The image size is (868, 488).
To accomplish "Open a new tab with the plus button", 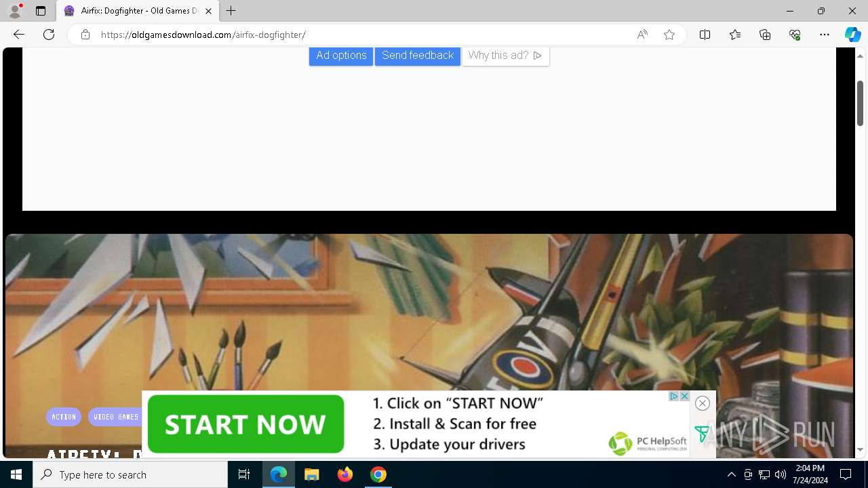I will click(x=231, y=11).
